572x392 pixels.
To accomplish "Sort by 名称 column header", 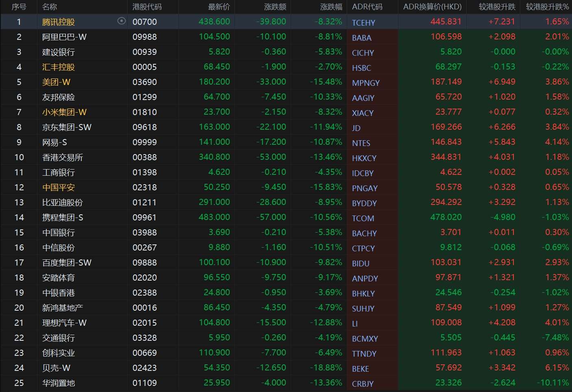I will (50, 7).
